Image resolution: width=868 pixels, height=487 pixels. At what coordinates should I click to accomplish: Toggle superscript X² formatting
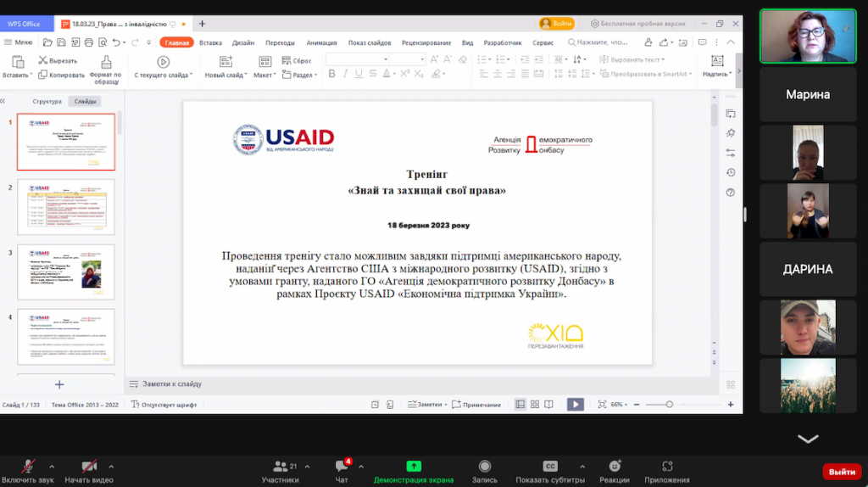(x=405, y=74)
